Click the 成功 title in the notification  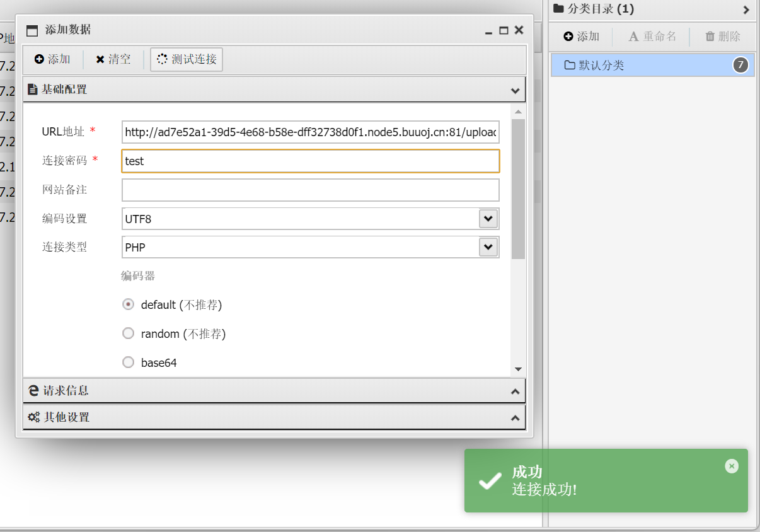(527, 472)
